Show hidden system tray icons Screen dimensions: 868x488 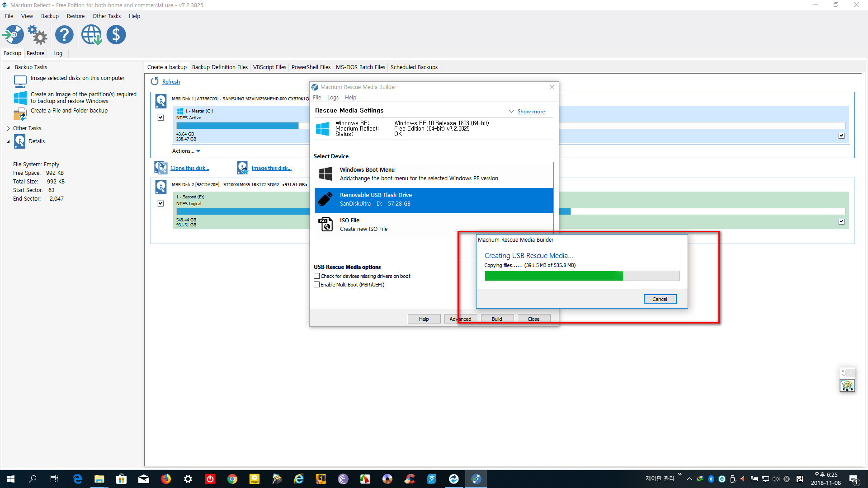pos(689,479)
